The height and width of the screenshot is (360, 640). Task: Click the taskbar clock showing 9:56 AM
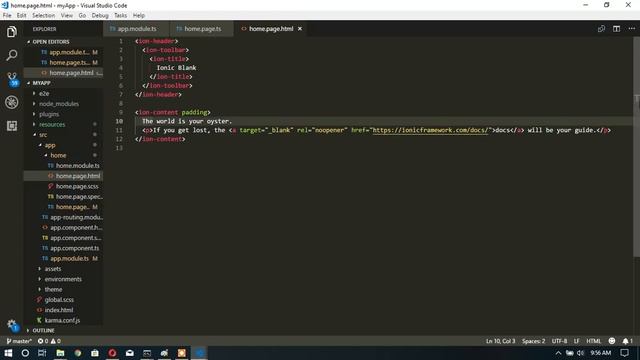(600, 353)
